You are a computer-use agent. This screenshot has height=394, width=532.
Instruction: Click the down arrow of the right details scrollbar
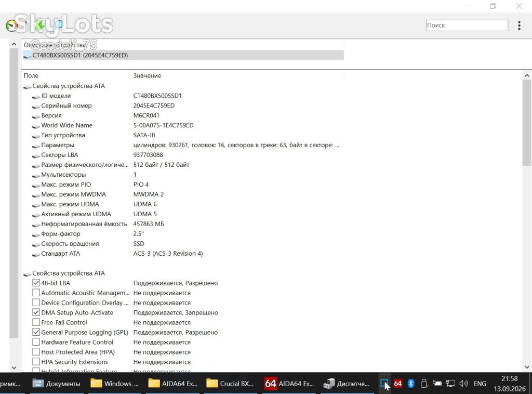527,367
